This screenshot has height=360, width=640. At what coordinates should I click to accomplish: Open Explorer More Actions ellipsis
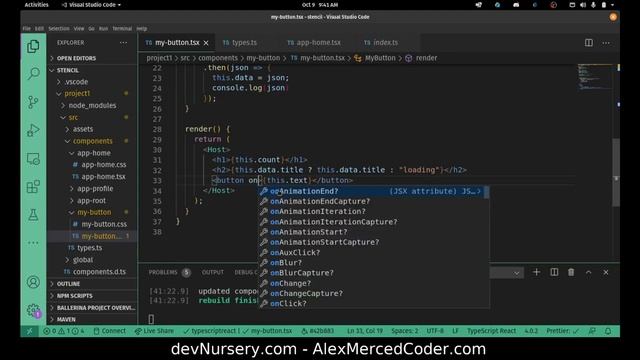point(123,42)
